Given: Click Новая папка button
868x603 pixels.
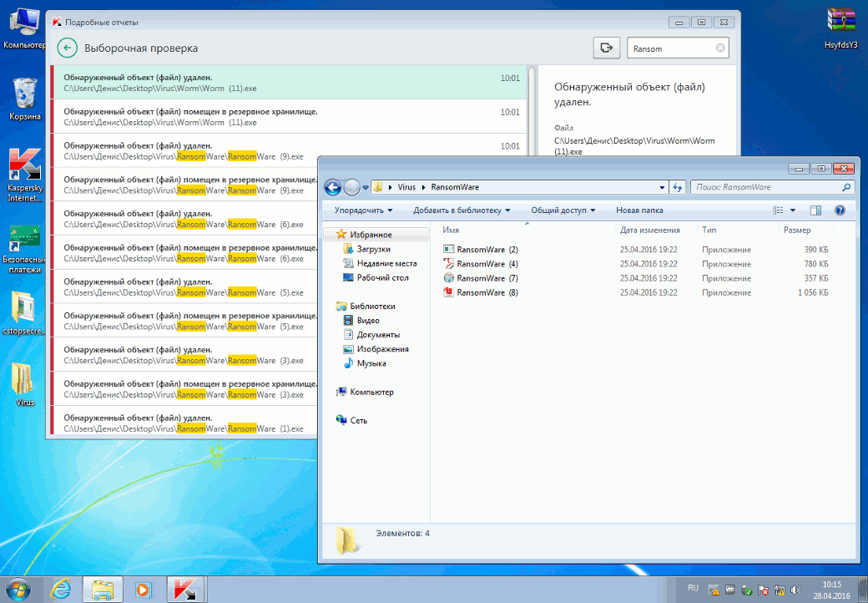Looking at the screenshot, I should coord(639,210).
